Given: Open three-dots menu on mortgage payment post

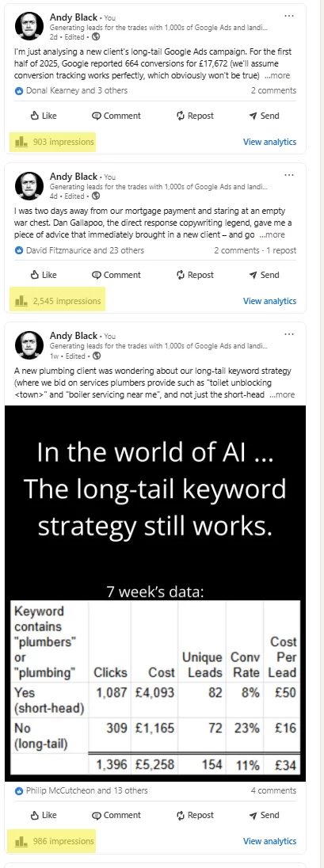Looking at the screenshot, I should click(288, 175).
